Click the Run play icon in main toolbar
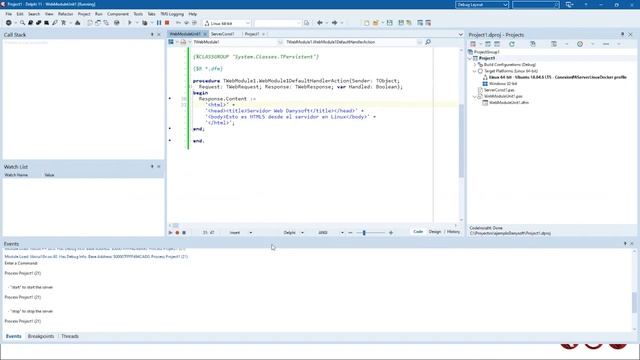Viewport: 640px width, 360px height. 130,23
